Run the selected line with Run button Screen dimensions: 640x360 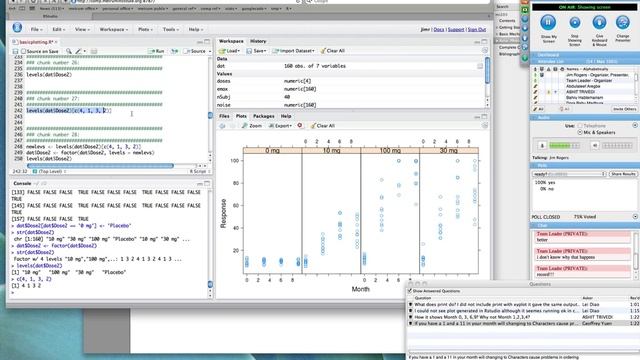tap(156, 51)
